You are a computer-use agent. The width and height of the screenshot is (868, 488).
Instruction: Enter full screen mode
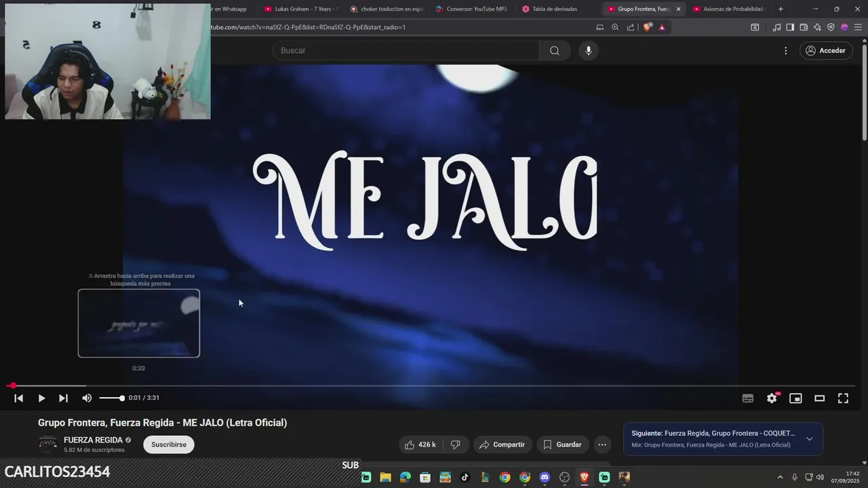click(843, 399)
